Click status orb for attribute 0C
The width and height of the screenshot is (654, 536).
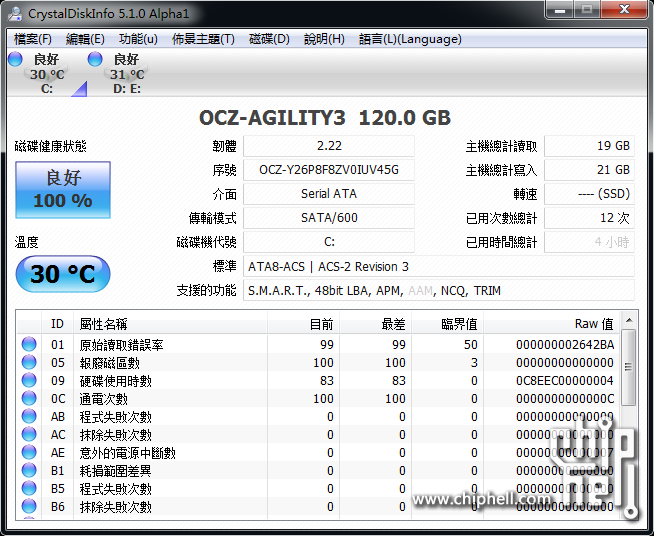click(29, 398)
